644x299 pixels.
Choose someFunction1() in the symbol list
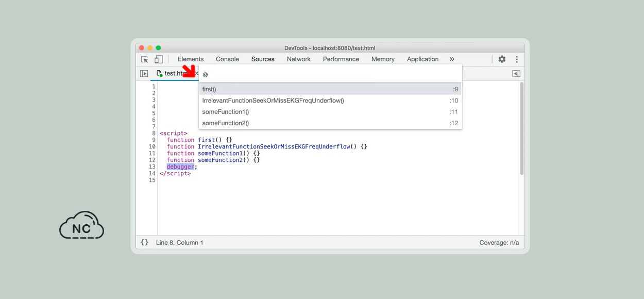pos(330,112)
